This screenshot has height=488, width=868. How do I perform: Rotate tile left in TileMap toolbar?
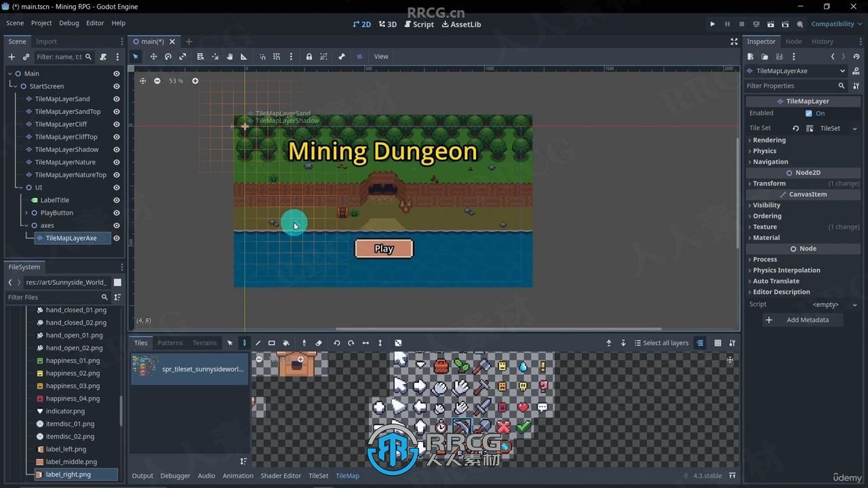[337, 343]
